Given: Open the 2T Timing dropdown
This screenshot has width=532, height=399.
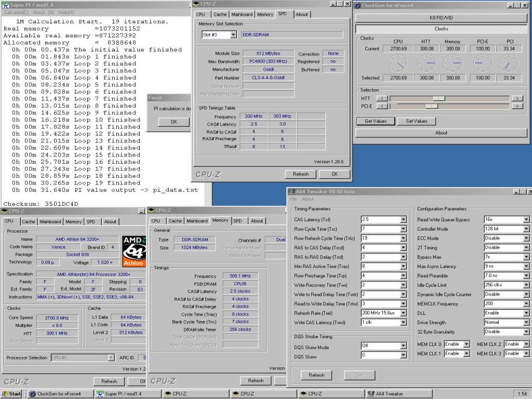Looking at the screenshot, I should [x=526, y=248].
